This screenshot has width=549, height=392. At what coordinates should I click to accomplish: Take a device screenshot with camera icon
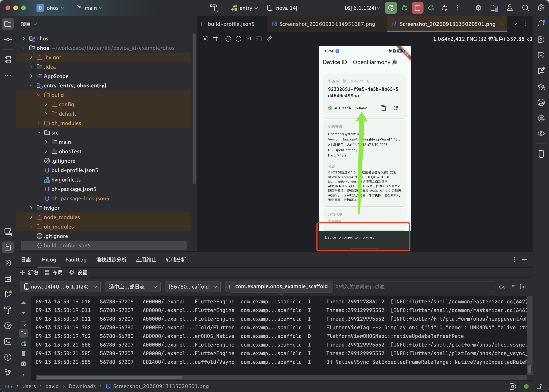pyautogui.click(x=23, y=364)
